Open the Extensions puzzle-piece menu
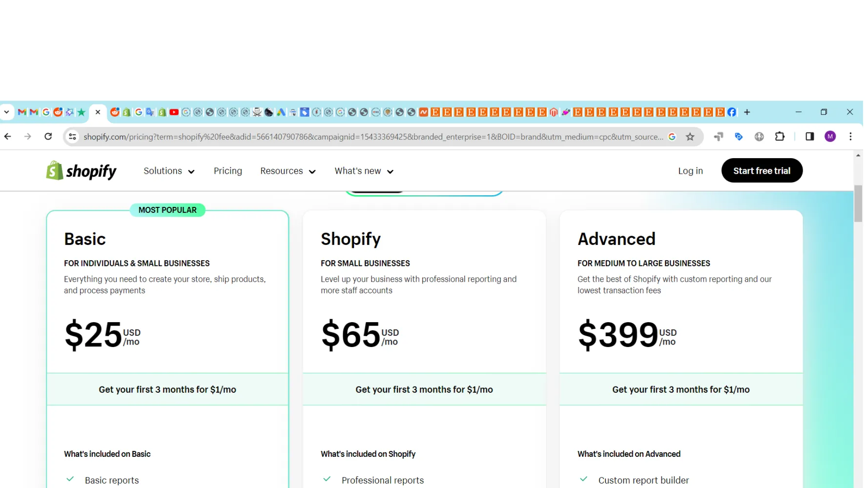 pyautogui.click(x=780, y=137)
